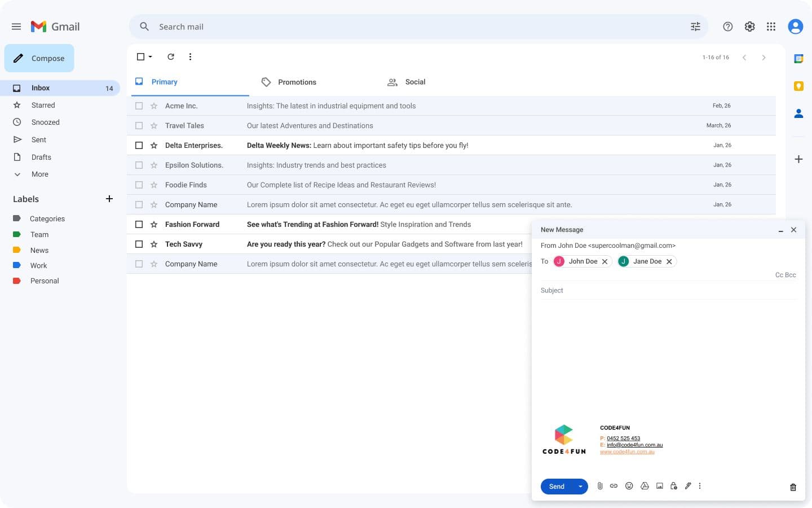Insert a photo into the email
Image resolution: width=812 pixels, height=508 pixels.
pos(659,486)
